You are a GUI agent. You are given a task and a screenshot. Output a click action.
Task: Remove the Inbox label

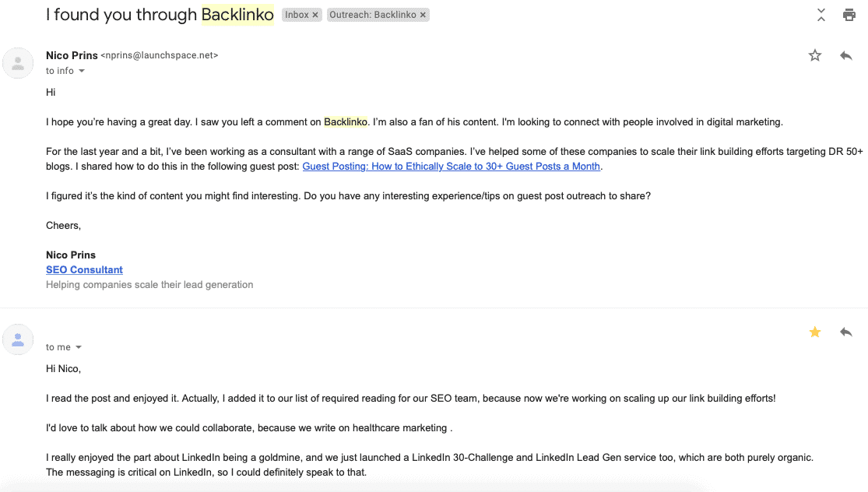(315, 15)
